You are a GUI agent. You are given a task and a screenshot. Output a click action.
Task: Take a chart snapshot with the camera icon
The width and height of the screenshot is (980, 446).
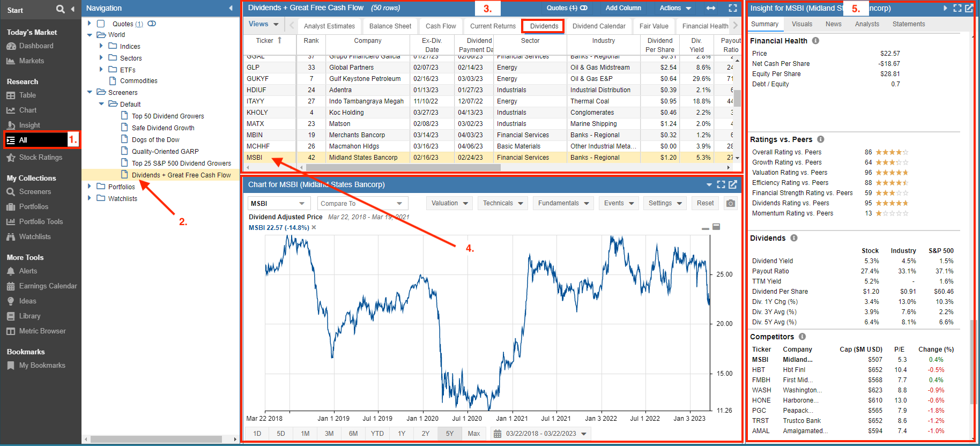point(730,203)
